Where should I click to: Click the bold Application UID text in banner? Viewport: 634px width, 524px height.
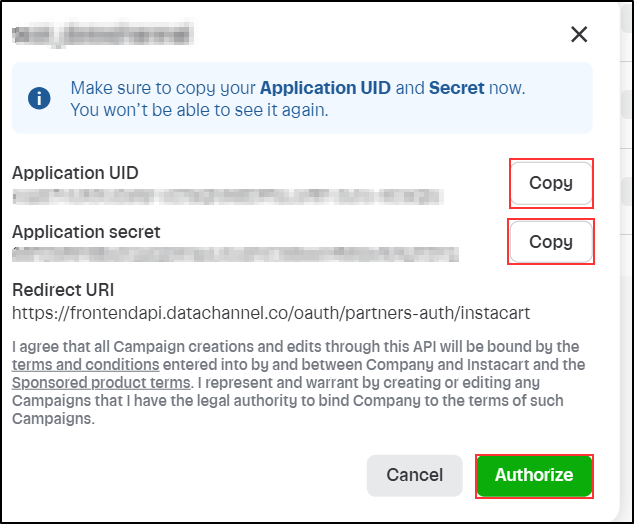(x=325, y=88)
